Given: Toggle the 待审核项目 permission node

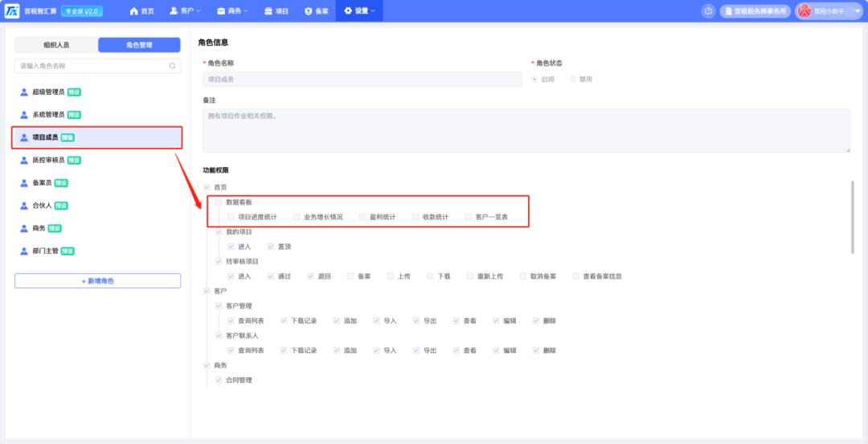Looking at the screenshot, I should coord(219,261).
